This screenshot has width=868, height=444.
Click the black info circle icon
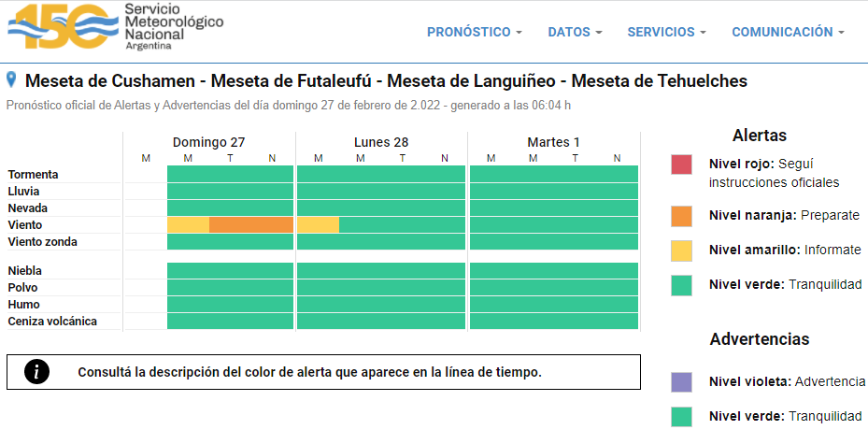[36, 372]
